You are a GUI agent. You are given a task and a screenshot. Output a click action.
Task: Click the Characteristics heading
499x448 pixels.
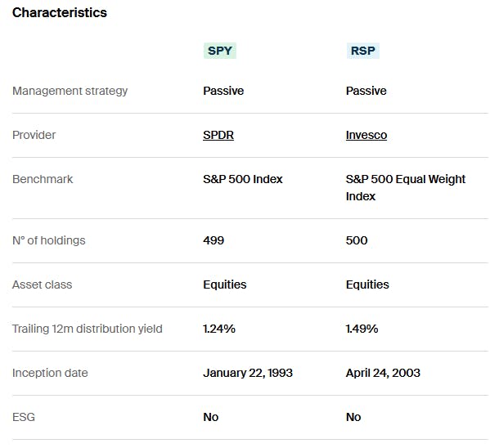coord(60,12)
